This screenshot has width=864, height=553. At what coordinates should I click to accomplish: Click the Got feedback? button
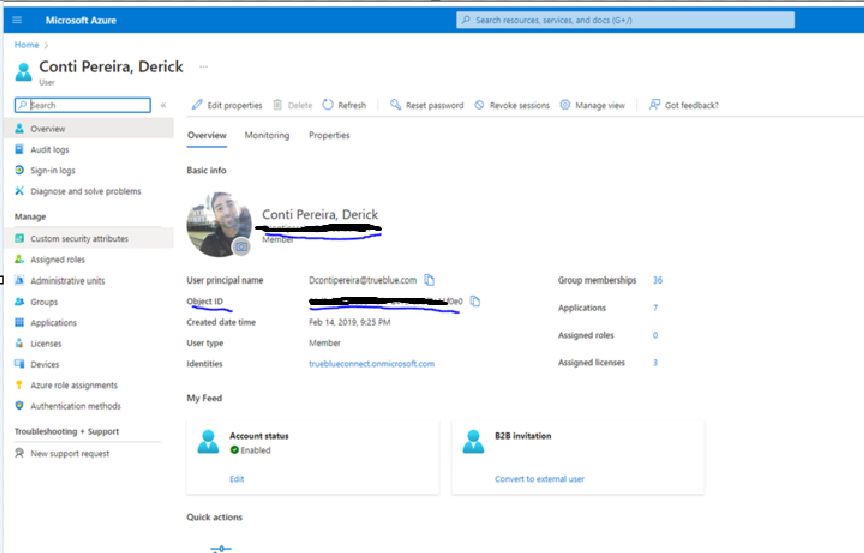(684, 105)
